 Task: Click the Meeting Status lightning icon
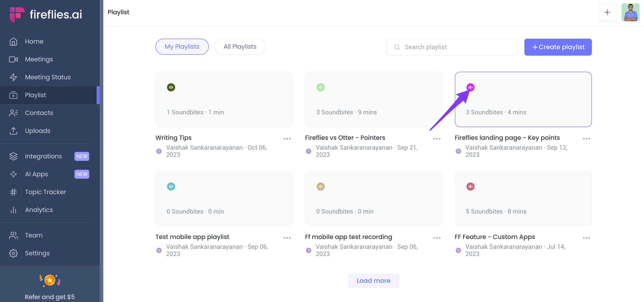click(13, 77)
